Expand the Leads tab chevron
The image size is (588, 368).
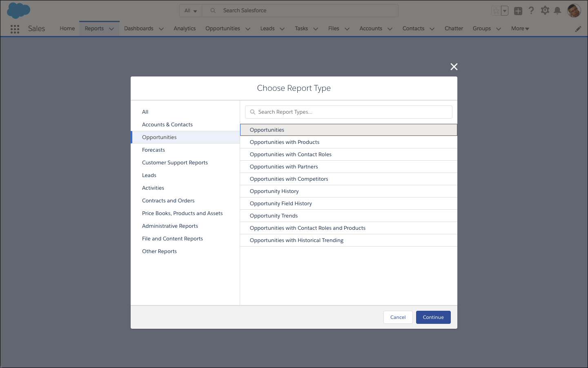click(282, 29)
